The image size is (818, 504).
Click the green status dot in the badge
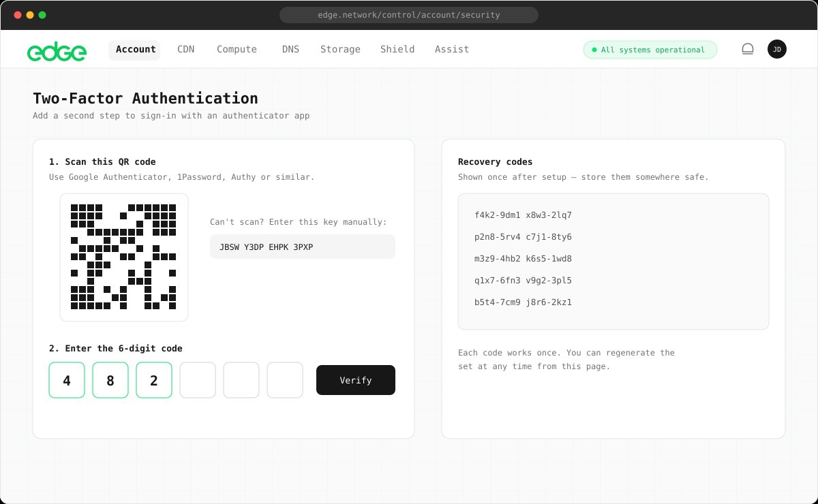tap(594, 50)
